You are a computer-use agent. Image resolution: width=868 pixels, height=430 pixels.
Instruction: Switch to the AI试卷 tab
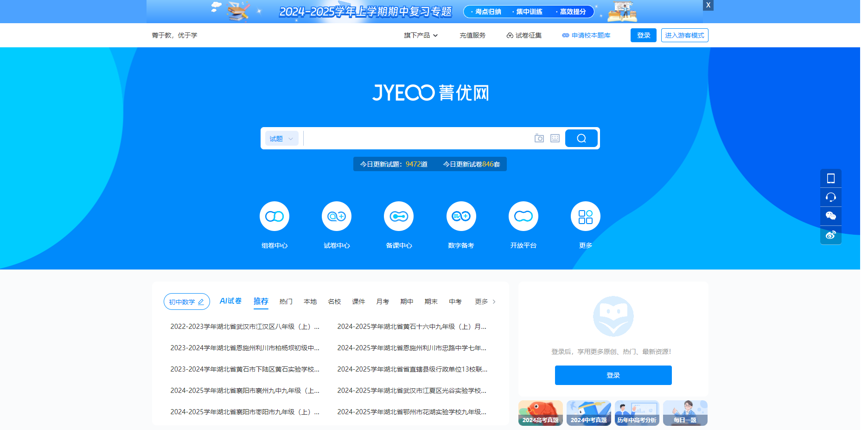pyautogui.click(x=230, y=301)
